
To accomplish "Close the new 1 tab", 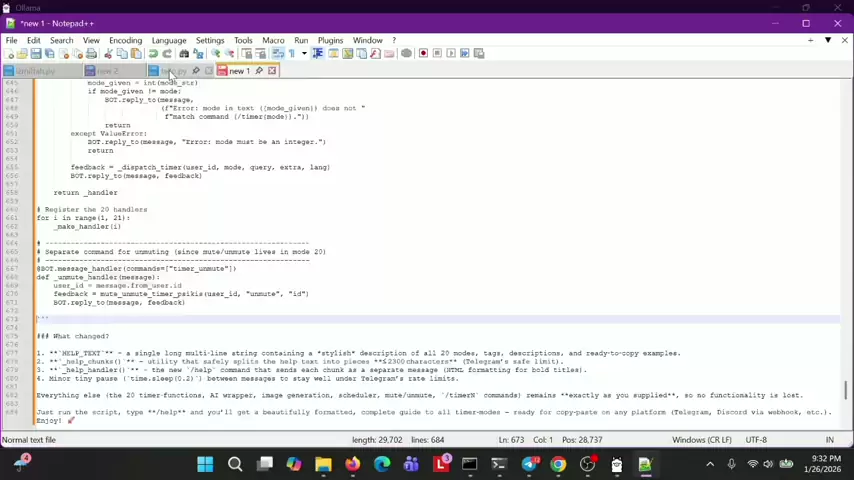I will [271, 71].
